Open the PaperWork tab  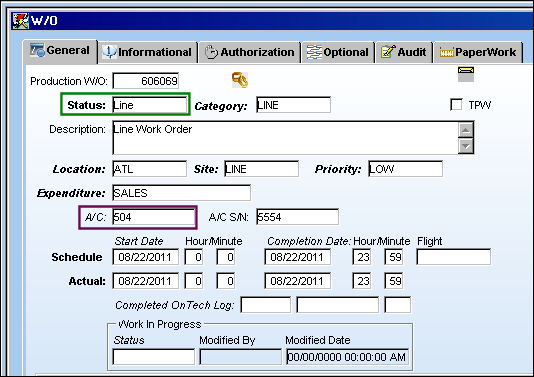tap(478, 52)
